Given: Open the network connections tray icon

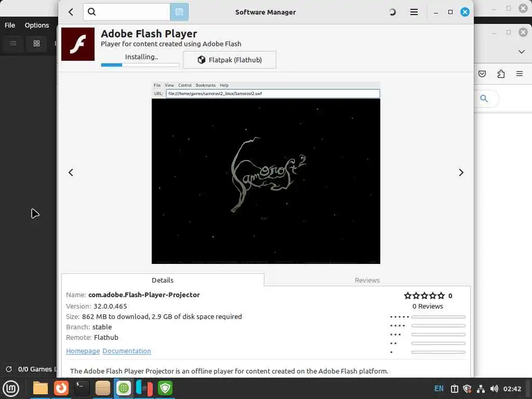Looking at the screenshot, I should pos(481,389).
